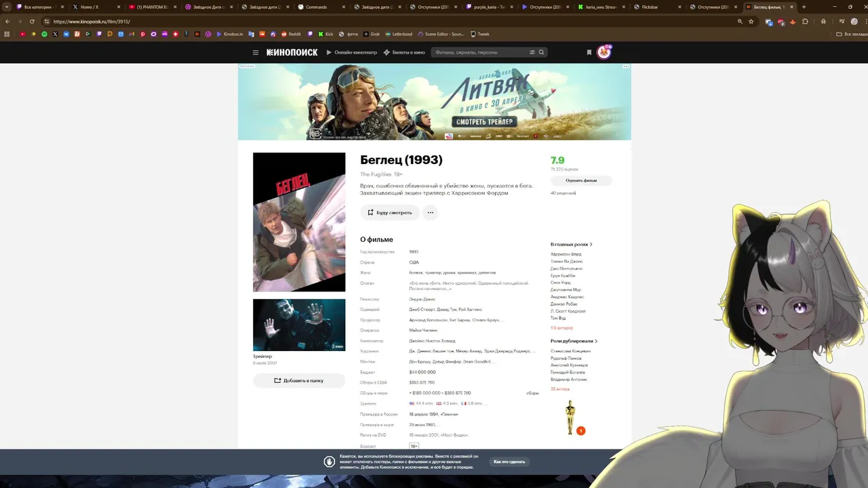Open Kick bookmark
Screen dimensions: 868x488
point(325,34)
